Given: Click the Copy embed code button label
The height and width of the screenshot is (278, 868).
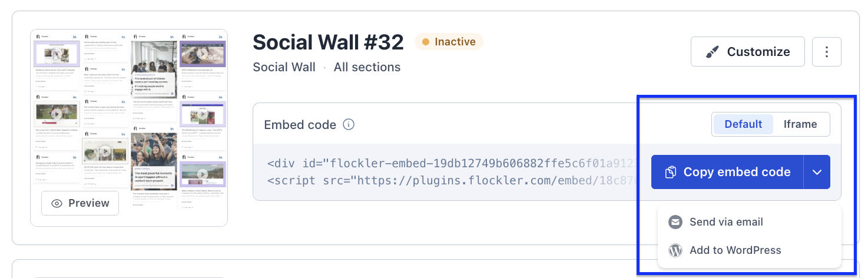Looking at the screenshot, I should point(737,172).
